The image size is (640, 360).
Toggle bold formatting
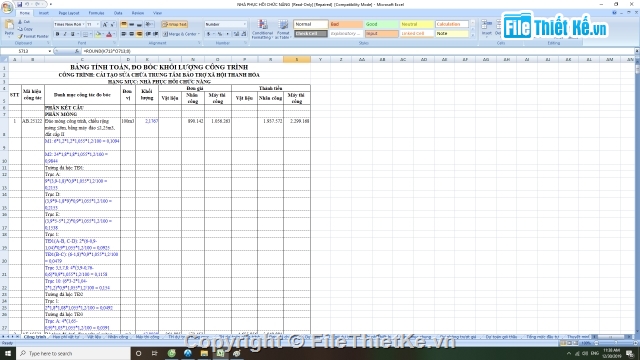57,34
